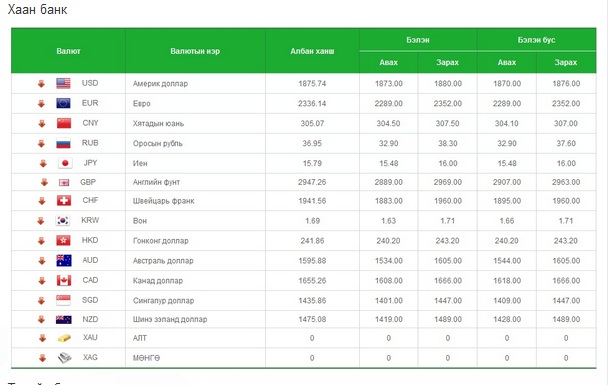Click the CAD Canada flag icon
This screenshot has height=385, width=609.
[x=64, y=280]
